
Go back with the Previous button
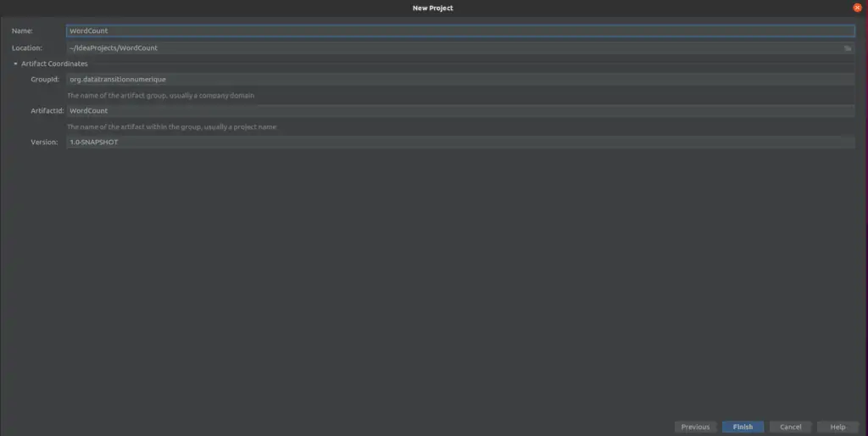click(x=695, y=427)
